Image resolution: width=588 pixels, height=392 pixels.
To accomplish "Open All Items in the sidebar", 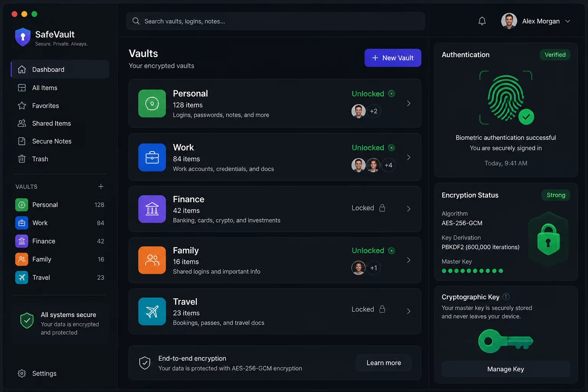I will 60,88.
